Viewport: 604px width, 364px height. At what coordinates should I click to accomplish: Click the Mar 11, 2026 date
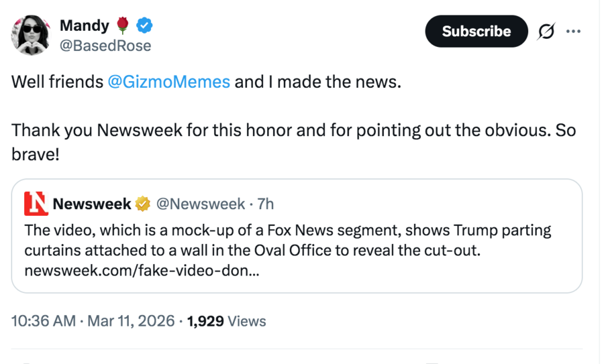pyautogui.click(x=130, y=321)
